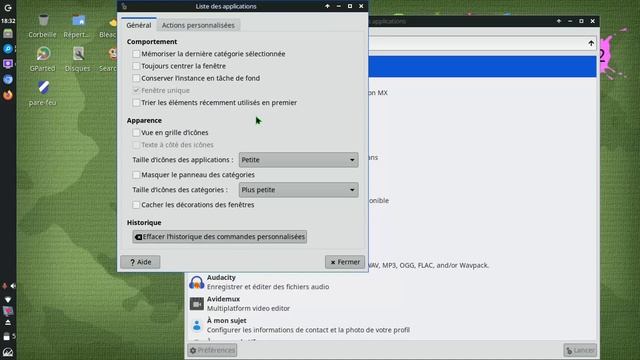Screen dimensions: 640x360
Task: Click the up arrow in search field
Action: click(x=591, y=43)
